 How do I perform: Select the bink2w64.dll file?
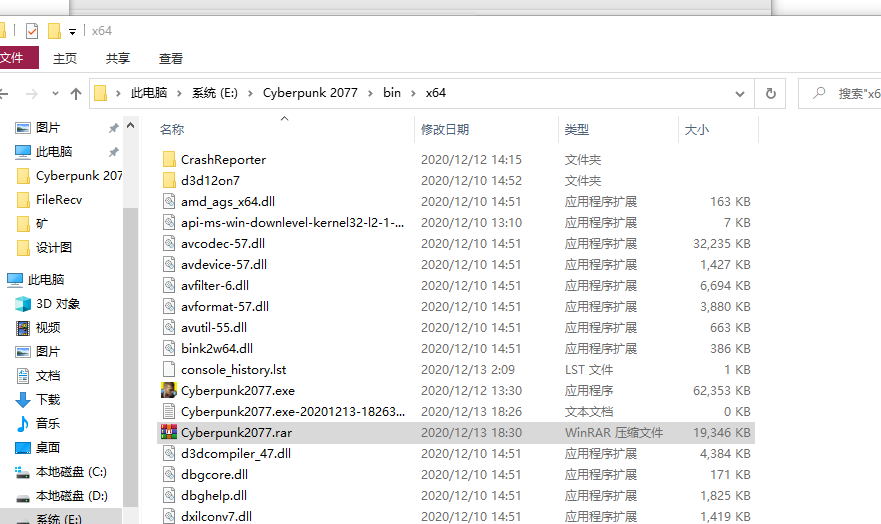click(x=217, y=349)
